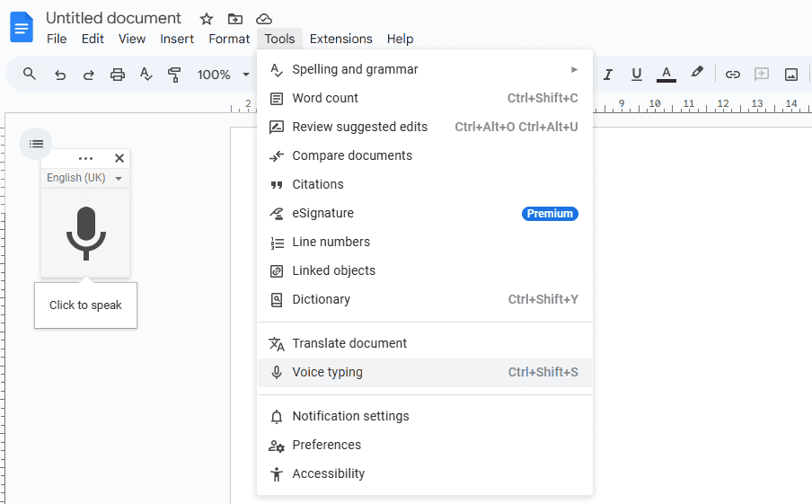812x504 pixels.
Task: Open the text colour picker
Action: [x=666, y=75]
